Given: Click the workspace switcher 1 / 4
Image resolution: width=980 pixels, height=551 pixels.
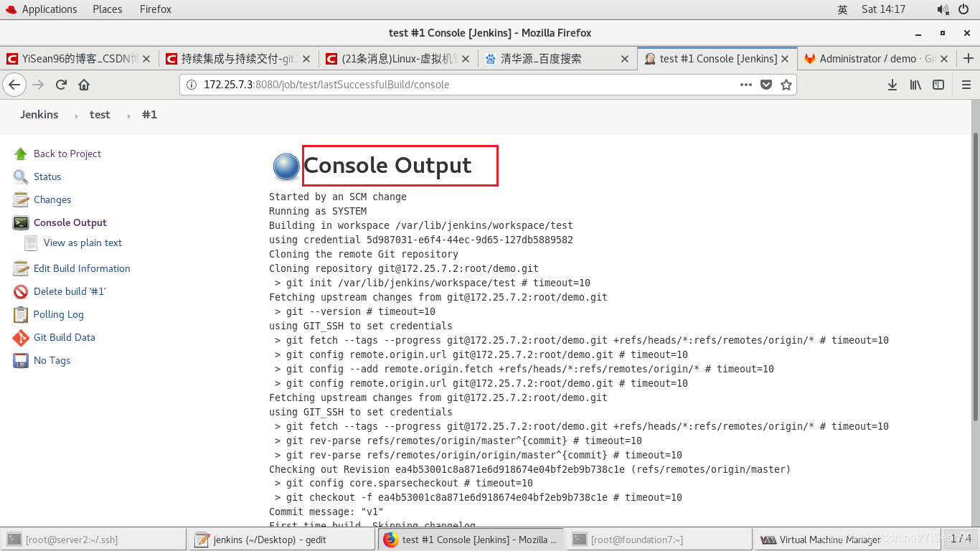Looking at the screenshot, I should pyautogui.click(x=961, y=539).
